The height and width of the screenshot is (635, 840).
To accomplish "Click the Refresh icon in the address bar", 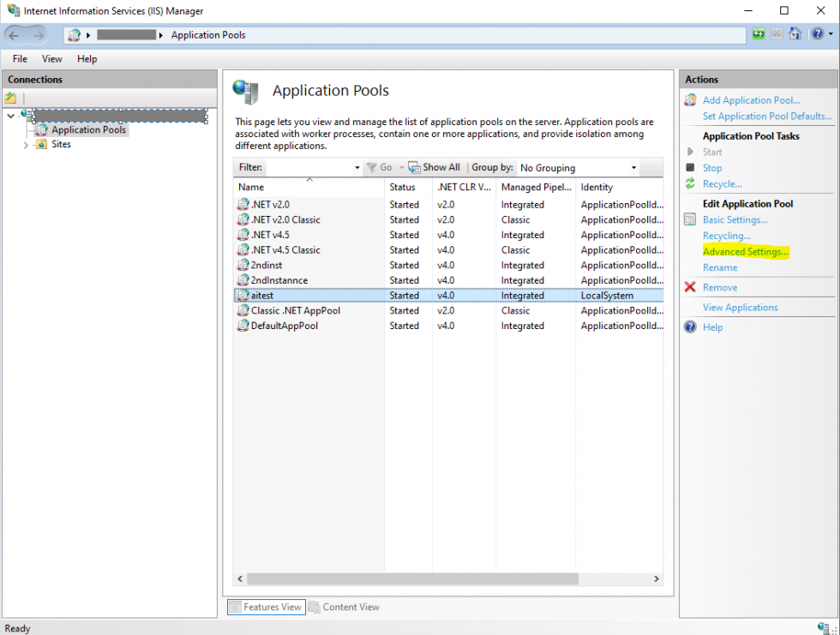I will click(759, 33).
